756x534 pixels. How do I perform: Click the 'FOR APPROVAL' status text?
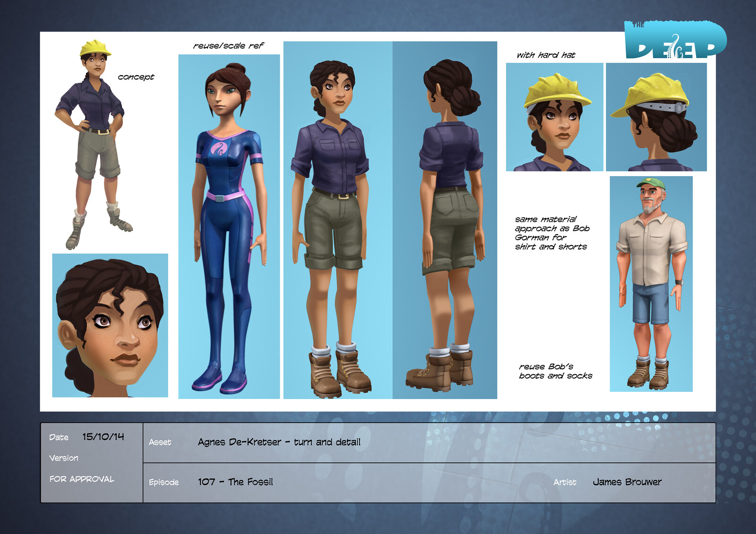[x=82, y=479]
